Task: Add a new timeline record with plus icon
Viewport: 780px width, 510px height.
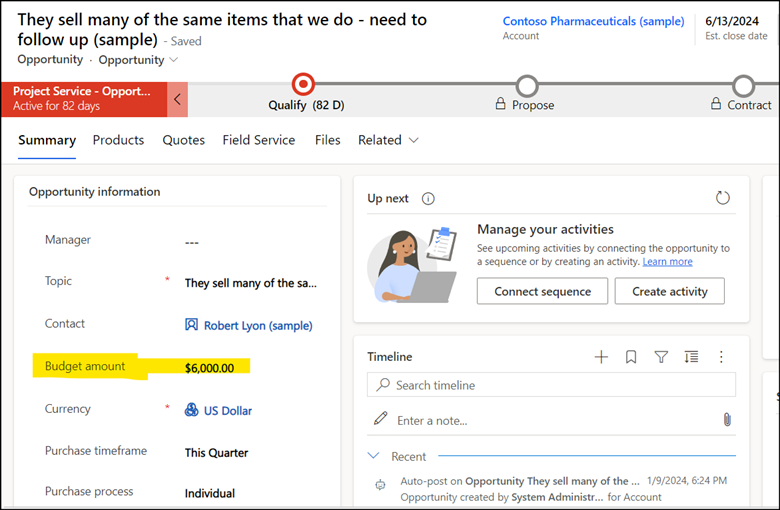Action: (x=601, y=357)
